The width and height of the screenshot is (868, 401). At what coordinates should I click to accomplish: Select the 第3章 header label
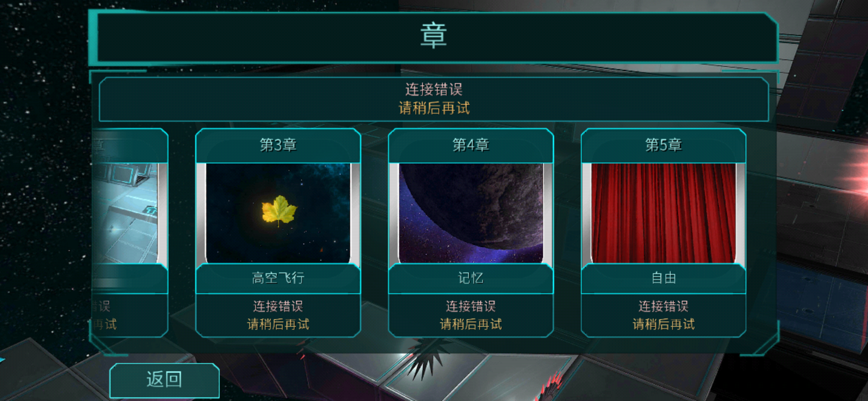(x=278, y=145)
